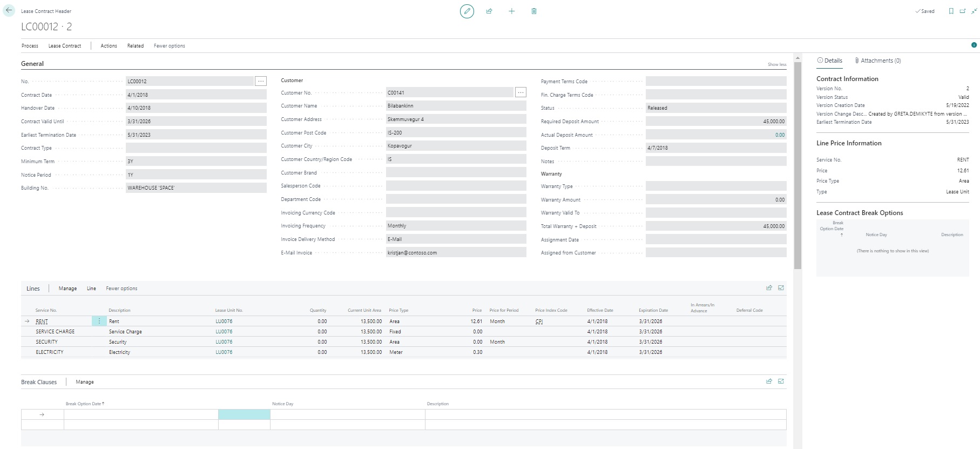
Task: Click ELECTRICITY service number cell
Action: point(50,352)
